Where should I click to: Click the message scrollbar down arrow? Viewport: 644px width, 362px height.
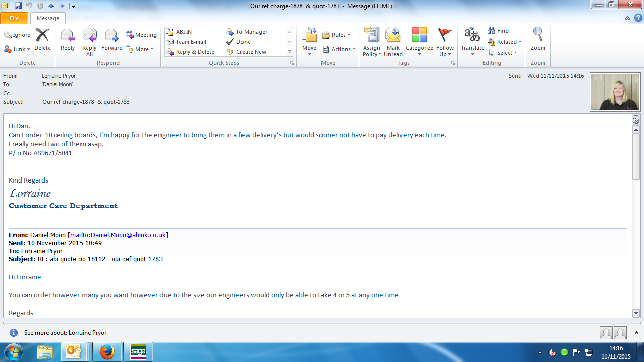tap(636, 313)
